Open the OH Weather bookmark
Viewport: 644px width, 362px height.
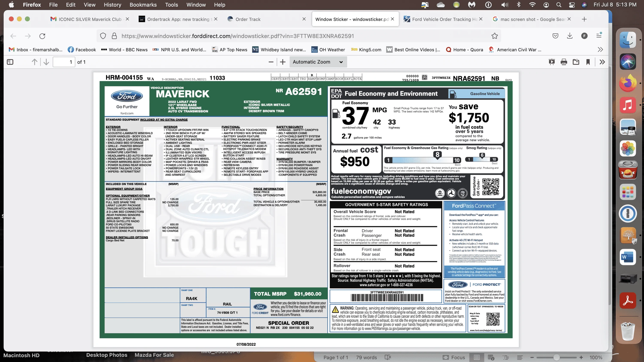[328, 50]
